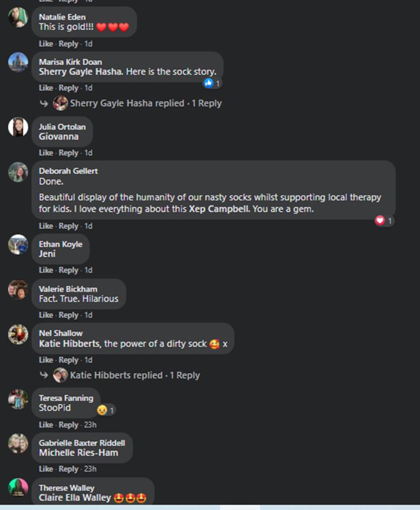Open tagged Michelle Ries-Ham profile link
Screen dimensions: 420x510
pos(79,453)
